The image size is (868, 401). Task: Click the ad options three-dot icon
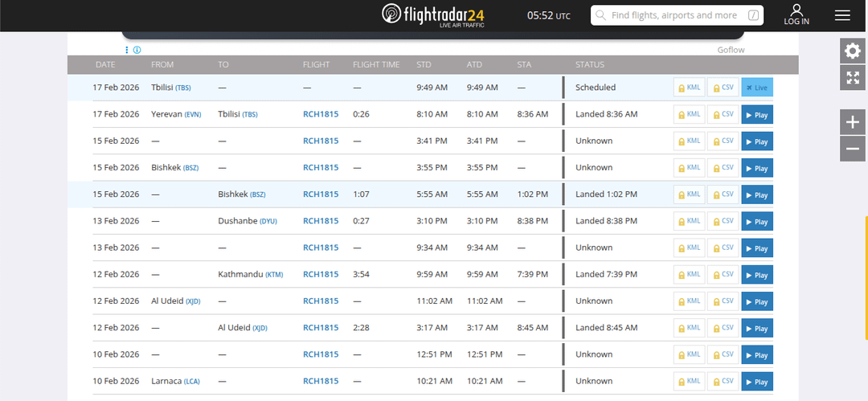point(126,50)
